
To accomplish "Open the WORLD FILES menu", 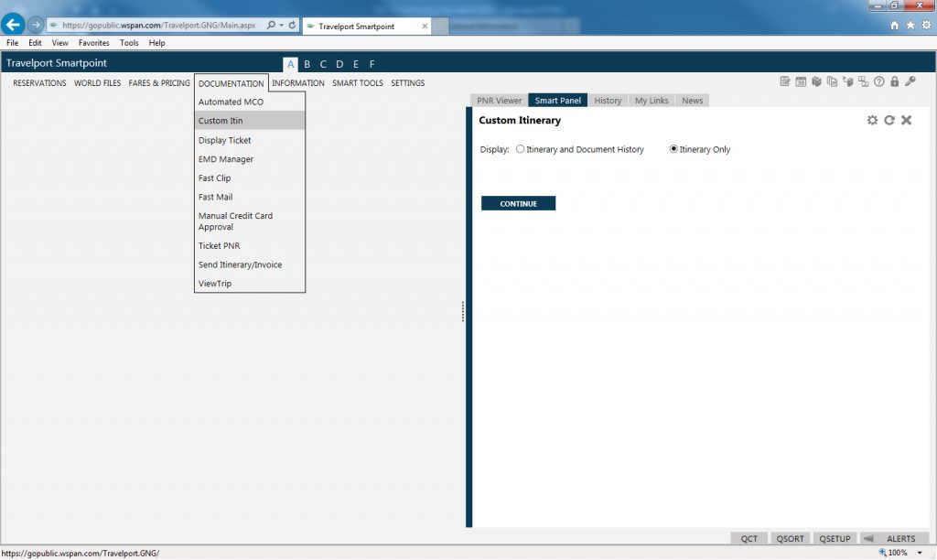I will 97,83.
